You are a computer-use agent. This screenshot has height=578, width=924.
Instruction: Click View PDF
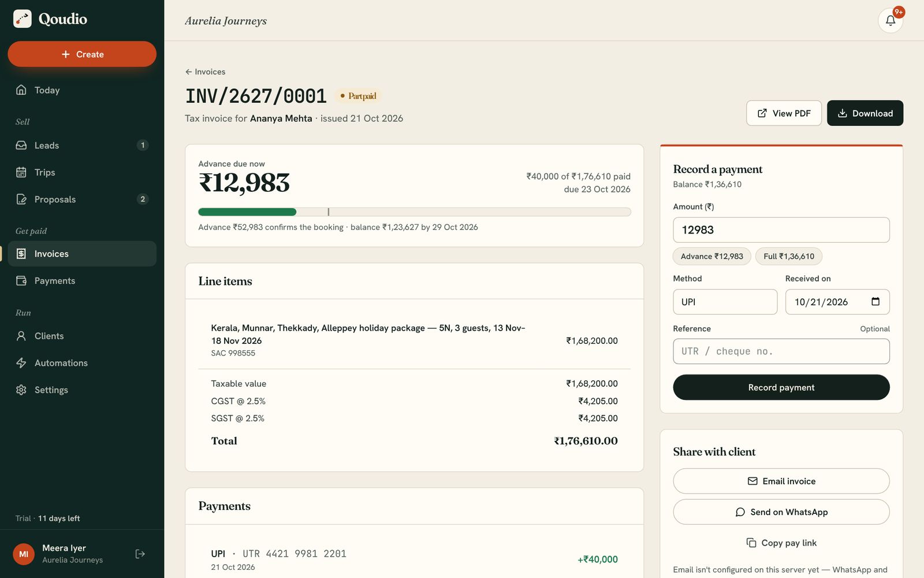pyautogui.click(x=784, y=113)
